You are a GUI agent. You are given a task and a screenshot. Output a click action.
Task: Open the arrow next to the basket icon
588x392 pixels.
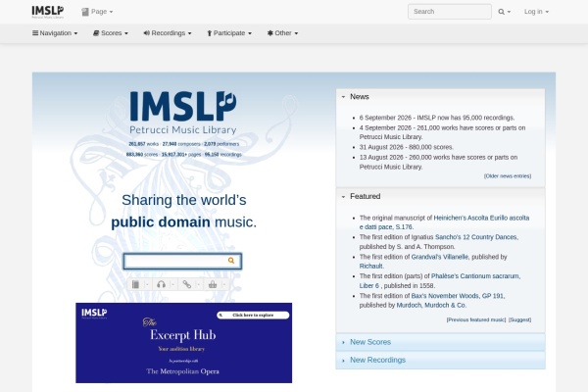coord(224,285)
